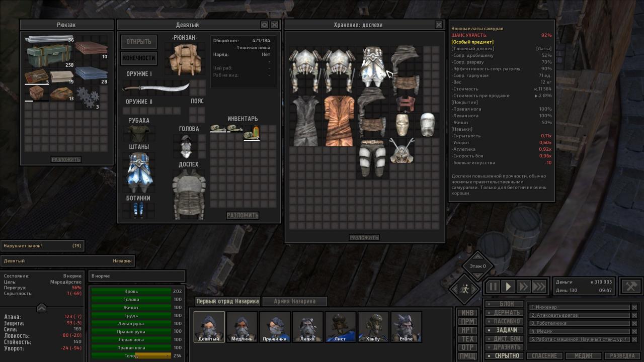Toggle the БЛОК stance

[504, 304]
